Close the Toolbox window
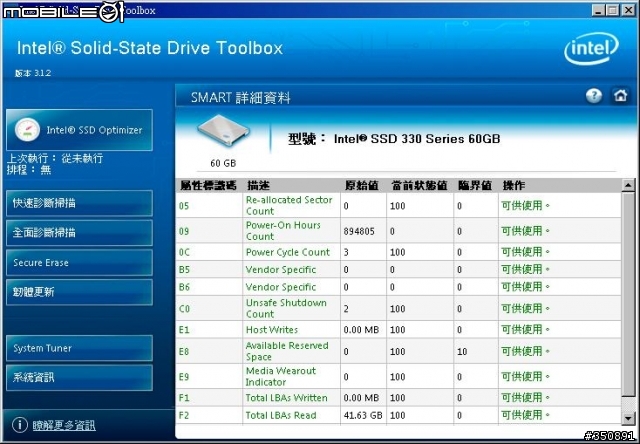 pyautogui.click(x=628, y=10)
